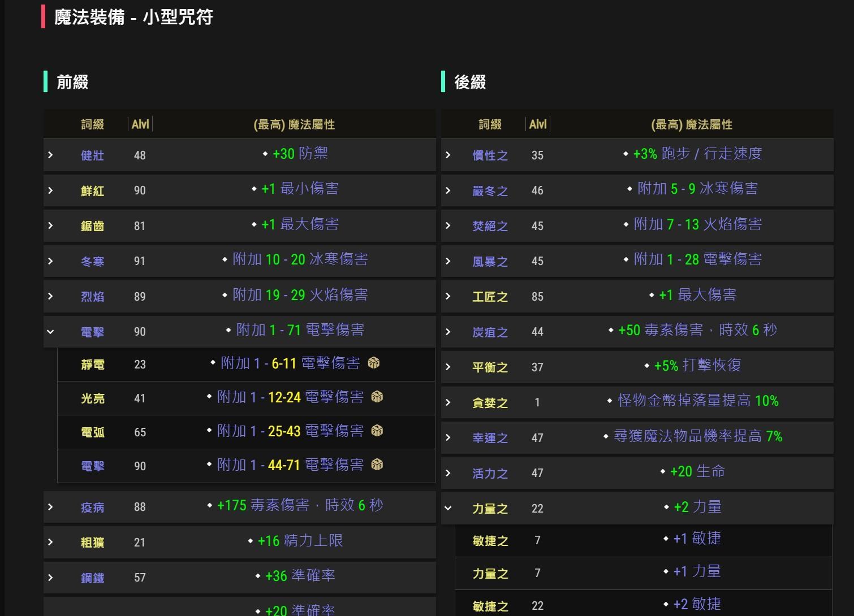
Task: Expand the 平衡之 suffix row
Action: (x=448, y=367)
